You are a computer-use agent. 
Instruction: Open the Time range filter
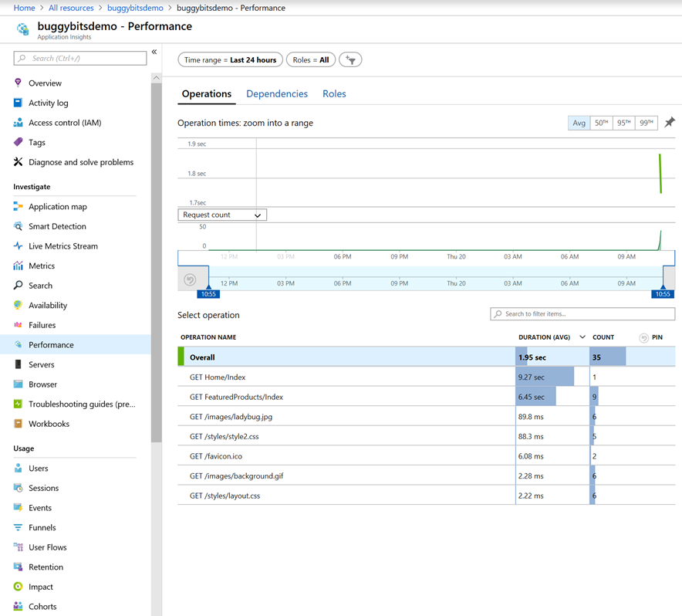pos(231,59)
